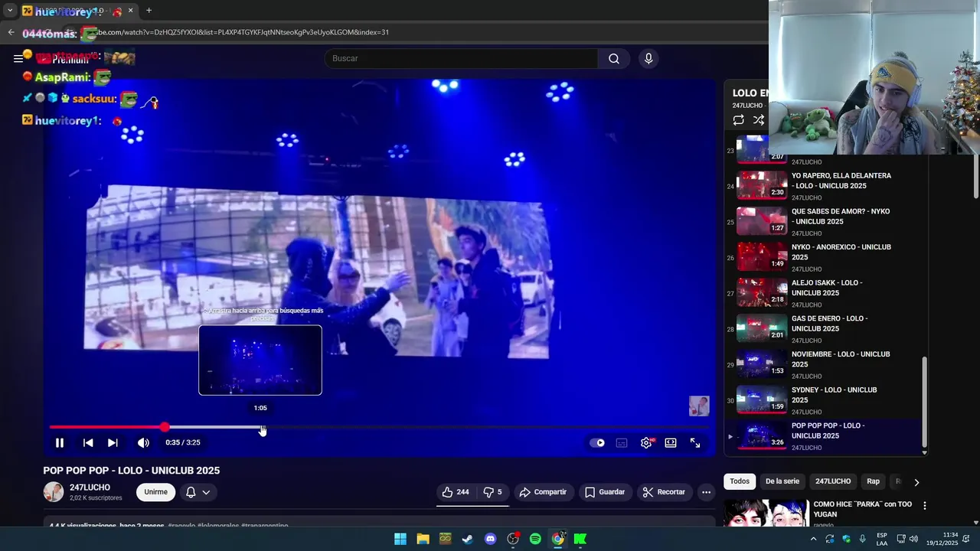Enter fullscreen mode

point(695,442)
